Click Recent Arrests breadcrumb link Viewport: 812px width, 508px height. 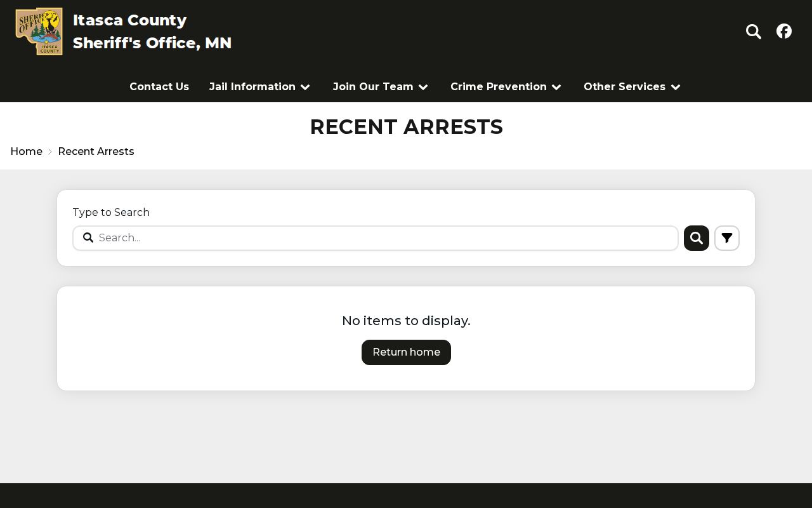click(96, 151)
